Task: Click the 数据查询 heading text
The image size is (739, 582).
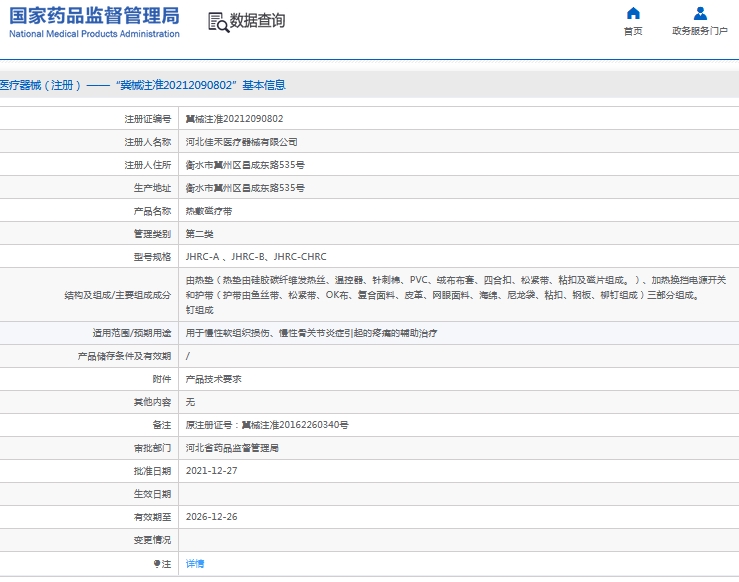Action: pos(257,21)
